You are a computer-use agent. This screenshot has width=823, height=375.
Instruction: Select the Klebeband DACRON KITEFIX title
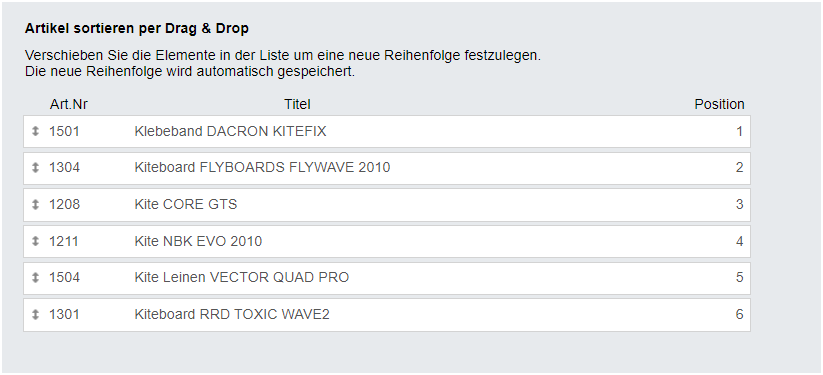coord(230,131)
